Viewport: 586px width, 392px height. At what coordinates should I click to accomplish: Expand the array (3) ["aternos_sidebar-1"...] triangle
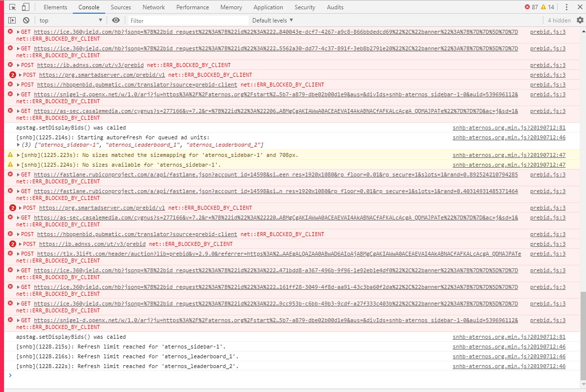pos(18,145)
